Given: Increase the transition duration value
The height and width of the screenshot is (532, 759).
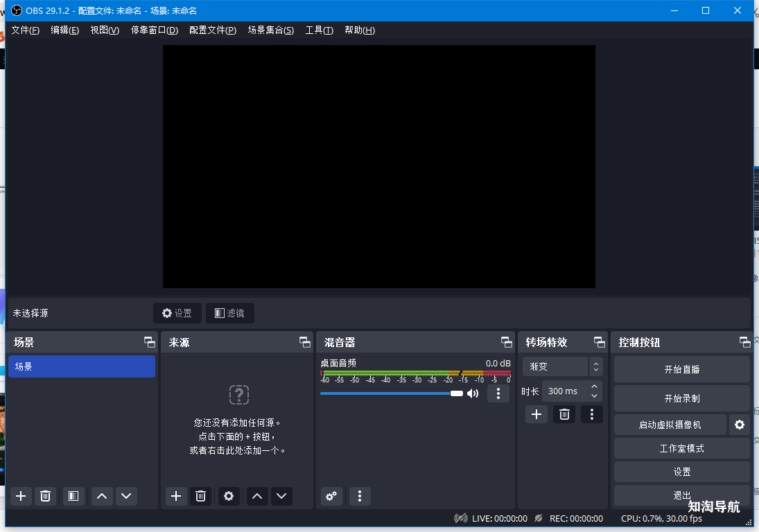Looking at the screenshot, I should click(x=595, y=387).
